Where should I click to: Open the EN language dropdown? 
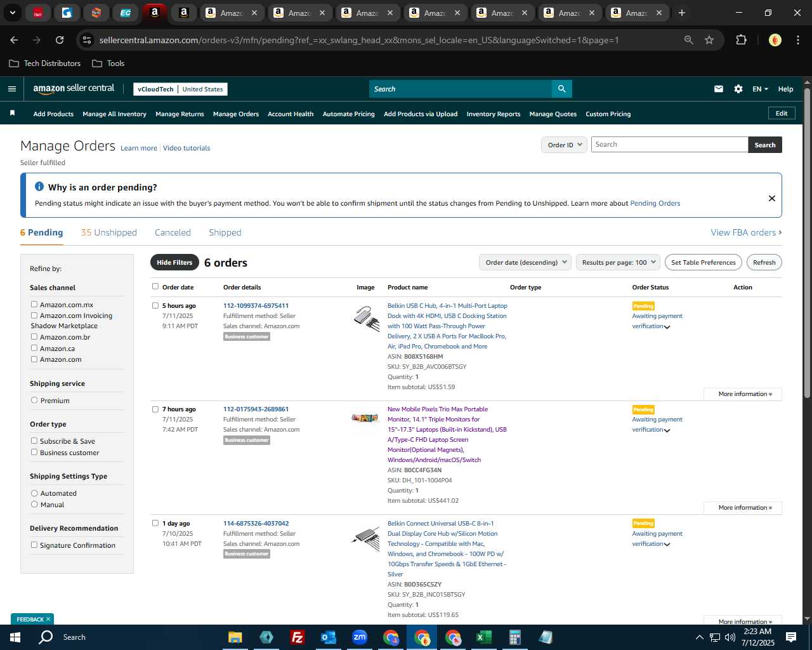pos(760,89)
